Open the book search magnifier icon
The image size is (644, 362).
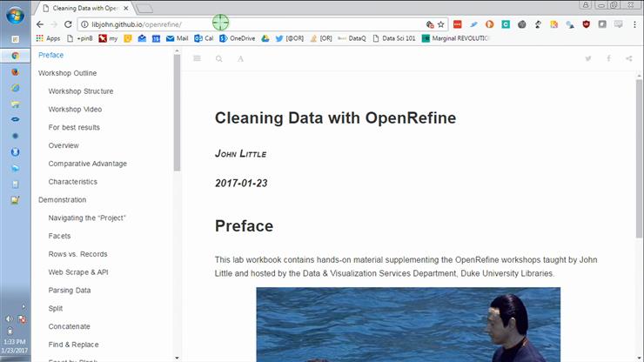pos(219,59)
